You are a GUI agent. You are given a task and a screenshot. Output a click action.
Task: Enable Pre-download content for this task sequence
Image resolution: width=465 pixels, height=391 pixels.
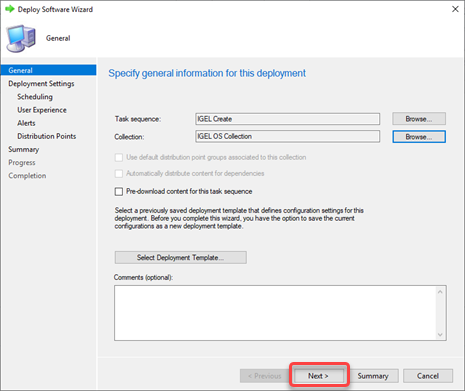(x=119, y=191)
